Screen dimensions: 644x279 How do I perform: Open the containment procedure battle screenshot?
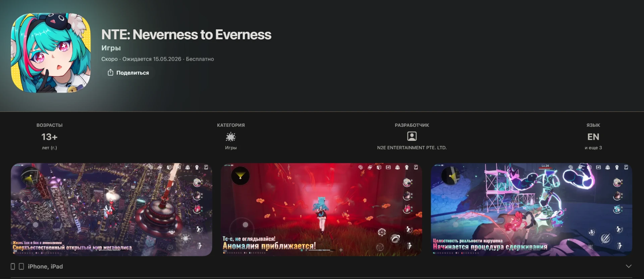tap(531, 210)
